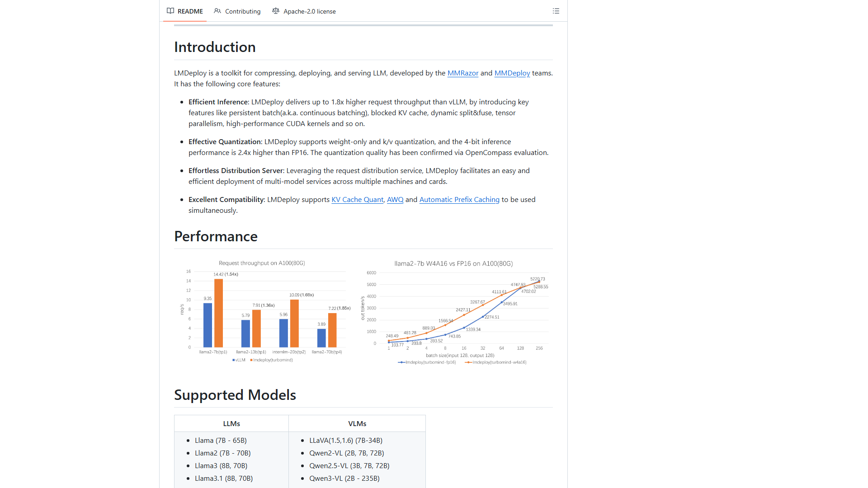Viewport: 868px width, 488px height.
Task: Click the 'Effortless Distribution Server' bold text
Action: tap(236, 171)
